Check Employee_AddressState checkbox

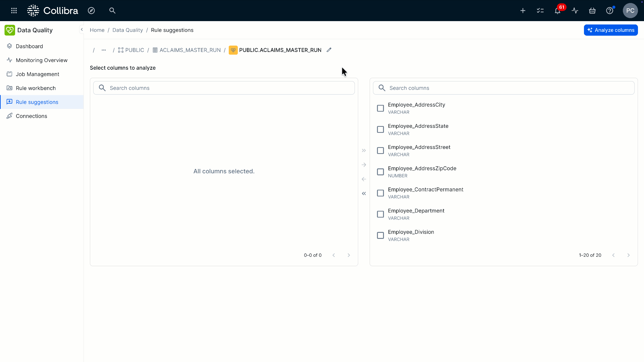point(380,129)
